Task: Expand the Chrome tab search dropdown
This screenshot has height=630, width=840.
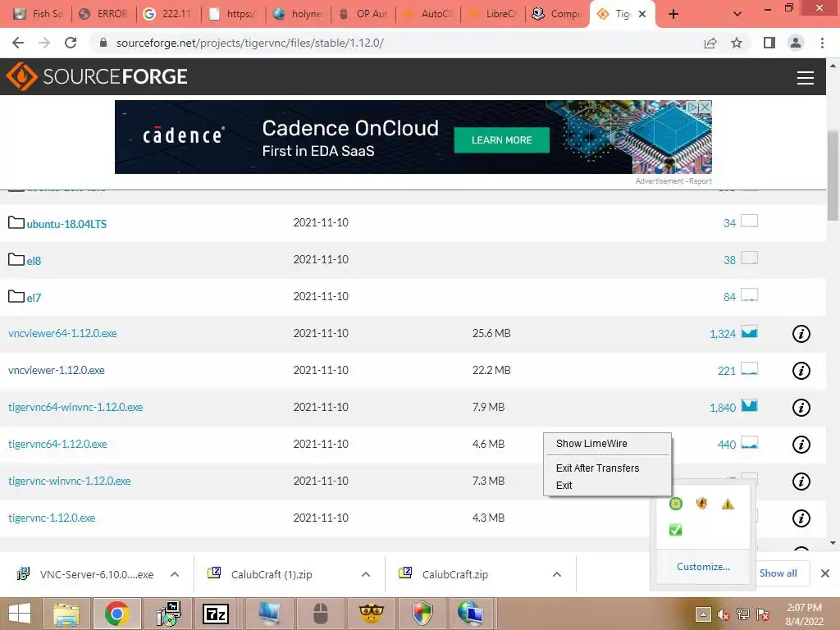Action: [737, 14]
